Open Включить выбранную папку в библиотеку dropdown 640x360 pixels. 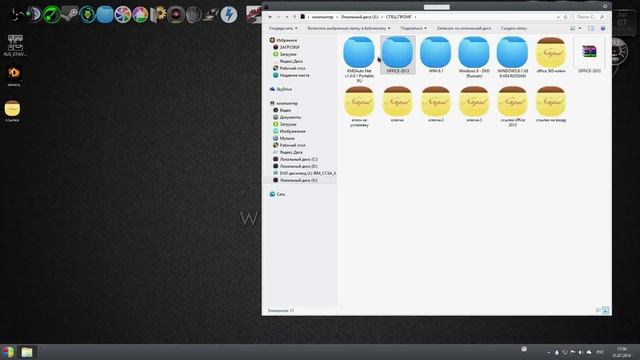coord(349,28)
